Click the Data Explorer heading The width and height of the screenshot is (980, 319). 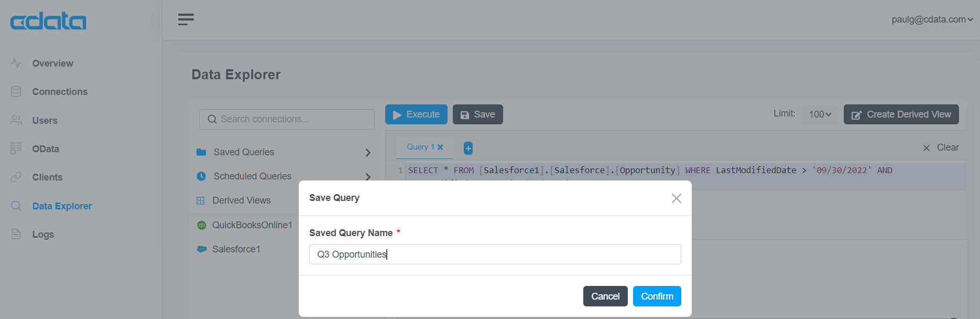tap(236, 75)
